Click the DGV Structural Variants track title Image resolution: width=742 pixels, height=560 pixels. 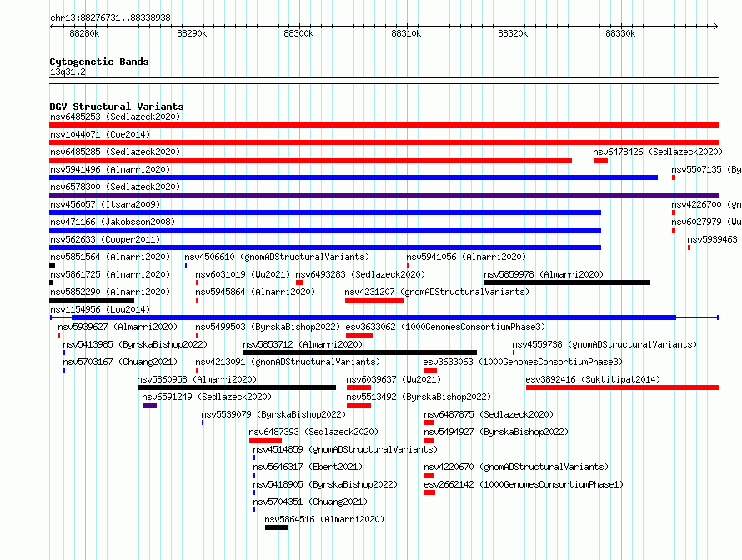pyautogui.click(x=117, y=107)
